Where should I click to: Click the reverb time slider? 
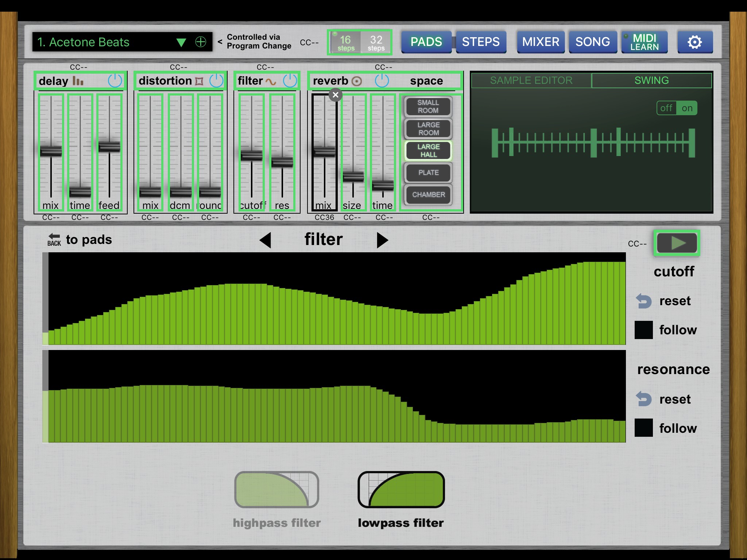[x=383, y=152]
